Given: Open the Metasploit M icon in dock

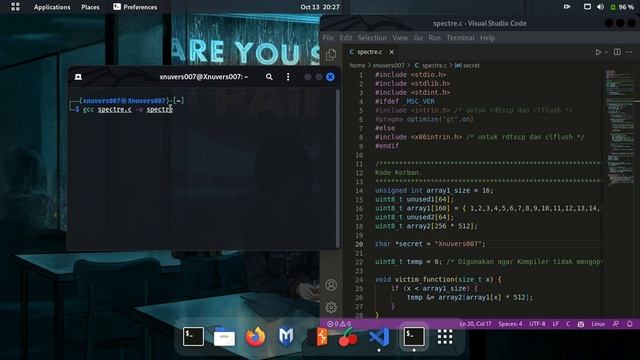Looking at the screenshot, I should (286, 337).
